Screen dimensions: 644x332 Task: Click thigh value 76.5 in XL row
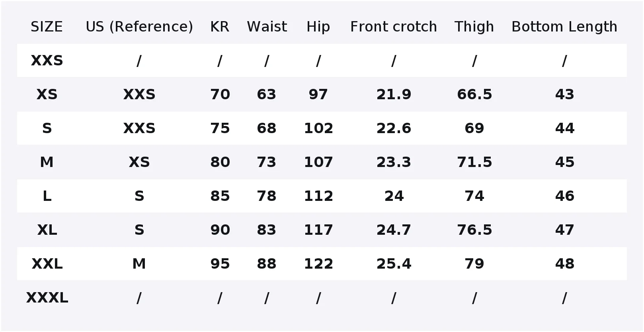pos(474,230)
